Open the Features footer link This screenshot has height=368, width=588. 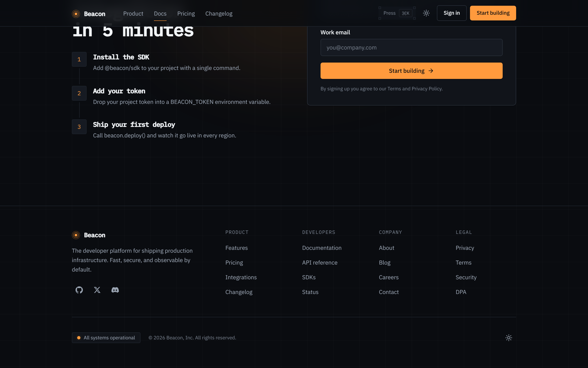tap(236, 248)
